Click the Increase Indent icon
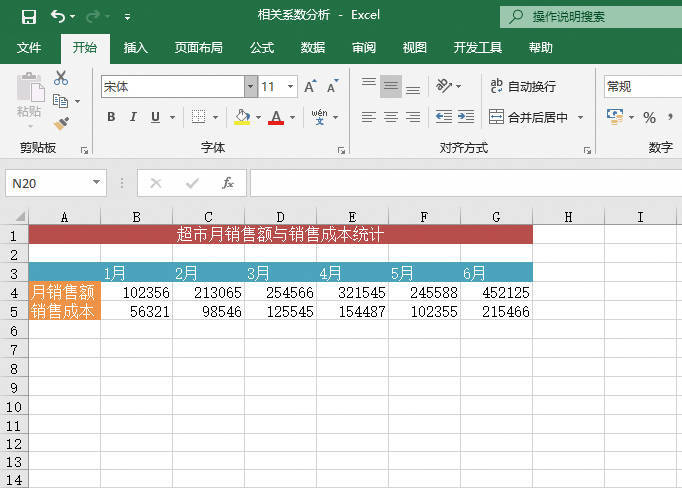 point(466,117)
